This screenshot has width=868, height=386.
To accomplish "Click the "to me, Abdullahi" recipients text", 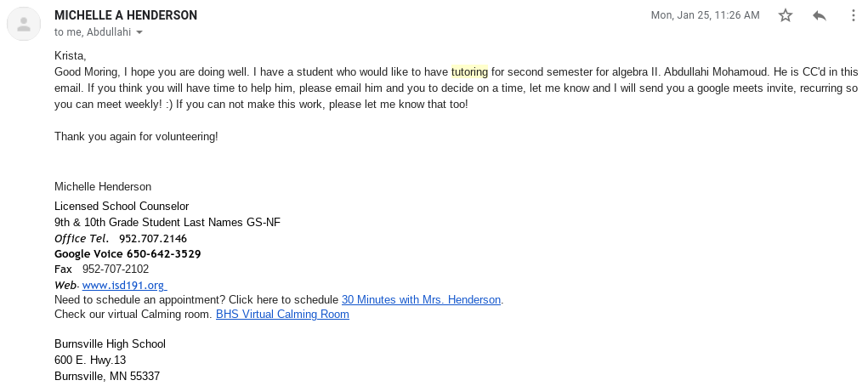I will [94, 32].
